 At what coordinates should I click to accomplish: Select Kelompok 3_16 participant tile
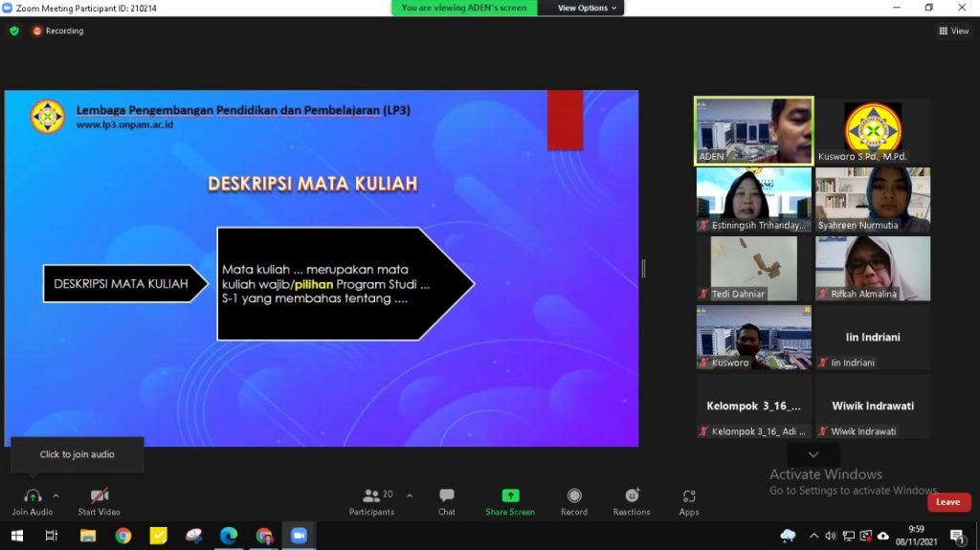(x=754, y=406)
